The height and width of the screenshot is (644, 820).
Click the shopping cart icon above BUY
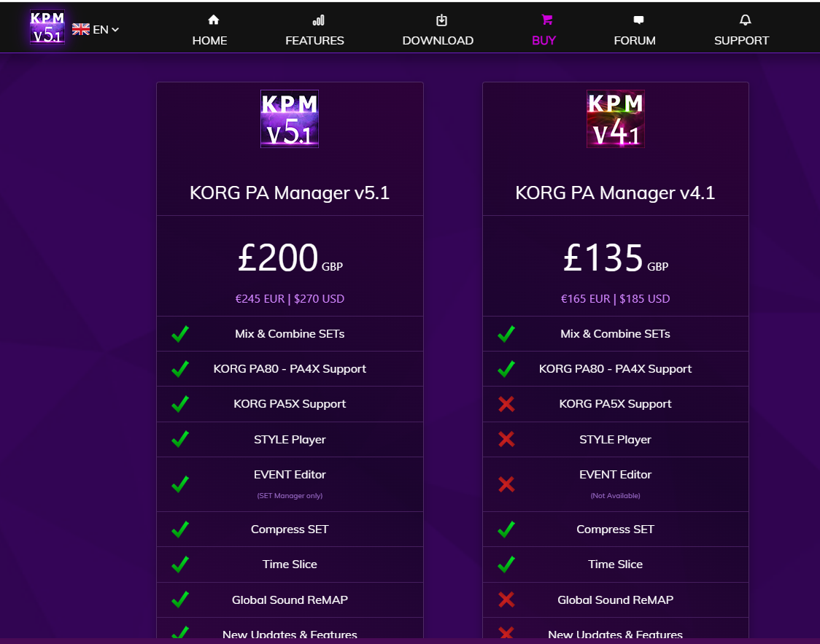pos(546,20)
